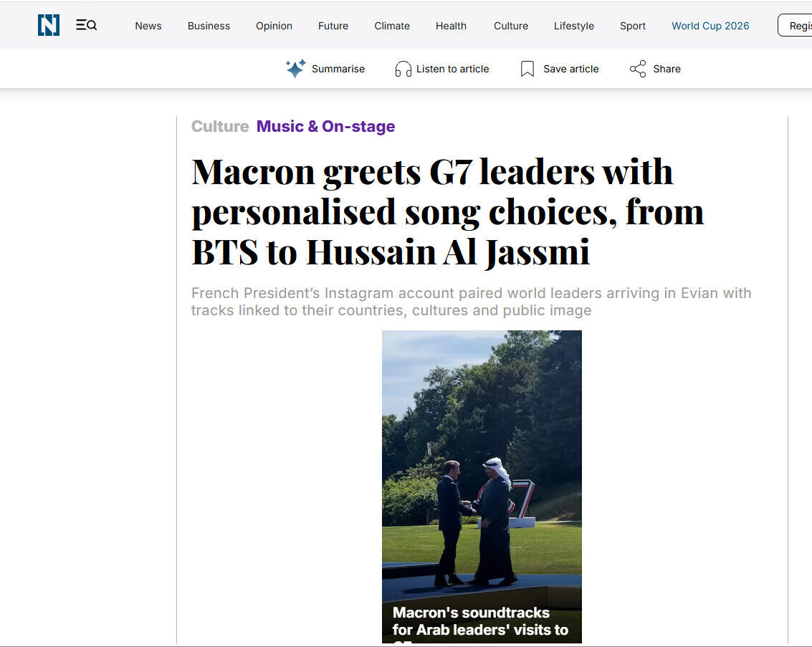Open Music & On-stage category link
The height and width of the screenshot is (647, 812).
326,126
